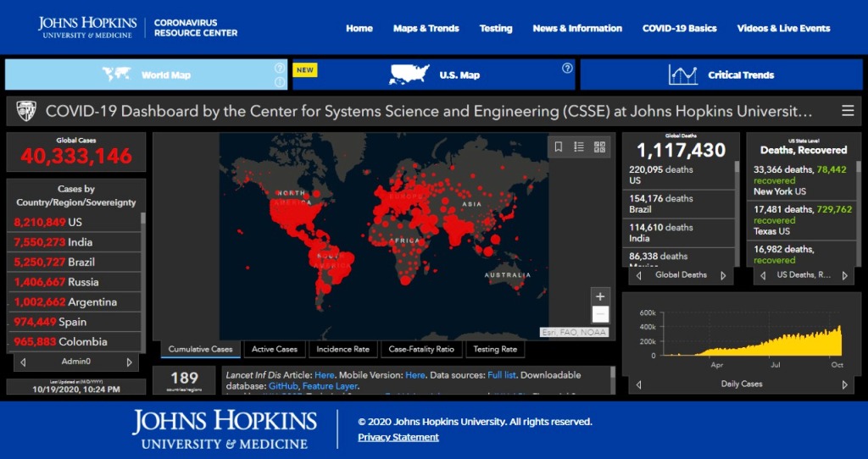Click next arrow beside Global Deaths
Image resolution: width=868 pixels, height=459 pixels.
pos(723,275)
